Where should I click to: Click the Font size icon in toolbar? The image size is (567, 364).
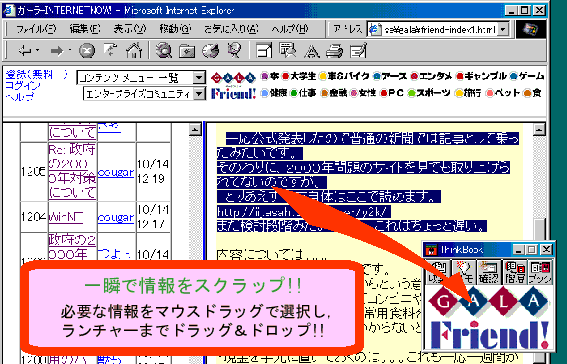pos(312,51)
